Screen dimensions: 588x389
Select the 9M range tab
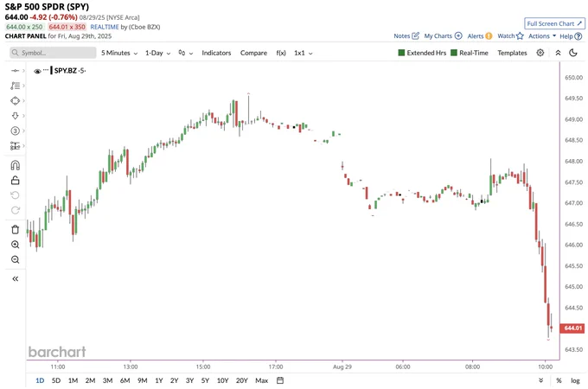[x=142, y=380]
